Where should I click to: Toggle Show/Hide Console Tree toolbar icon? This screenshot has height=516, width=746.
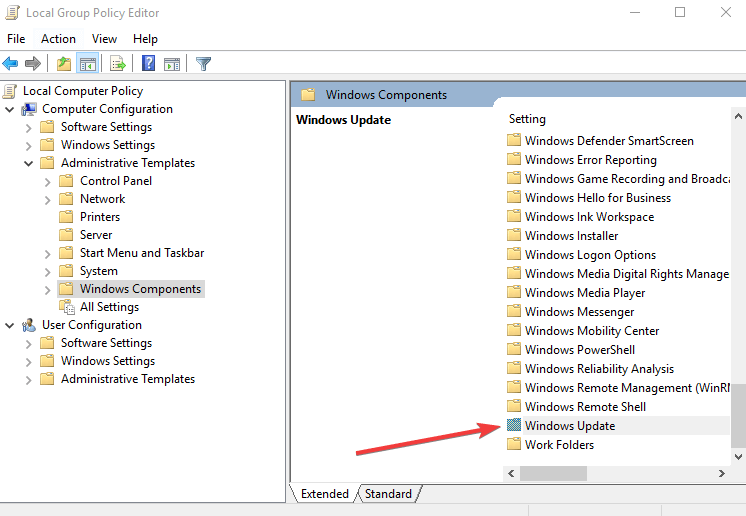[x=88, y=63]
